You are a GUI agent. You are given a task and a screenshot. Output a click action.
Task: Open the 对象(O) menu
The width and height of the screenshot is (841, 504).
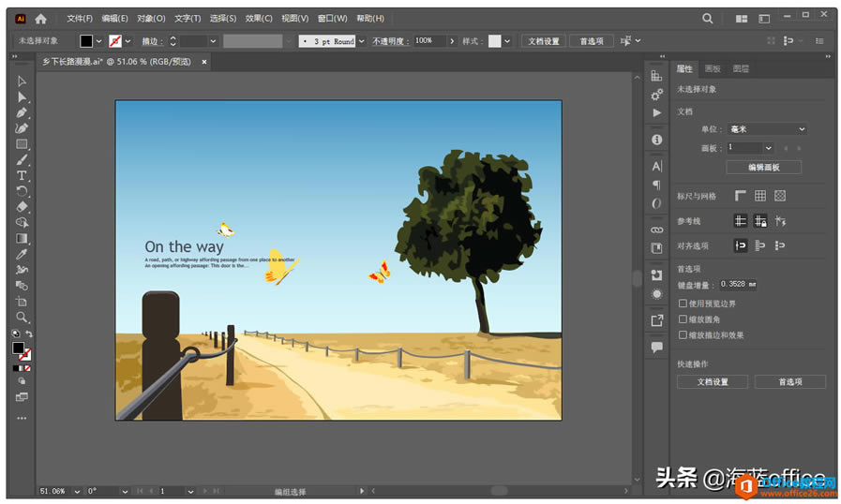tap(151, 19)
